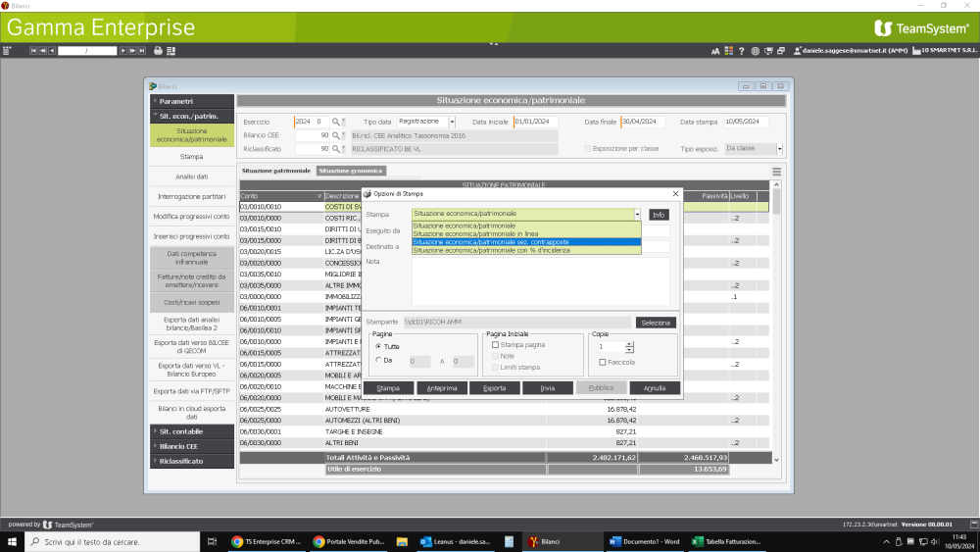Expand the Sit. contabile sidebar section

tap(192, 432)
